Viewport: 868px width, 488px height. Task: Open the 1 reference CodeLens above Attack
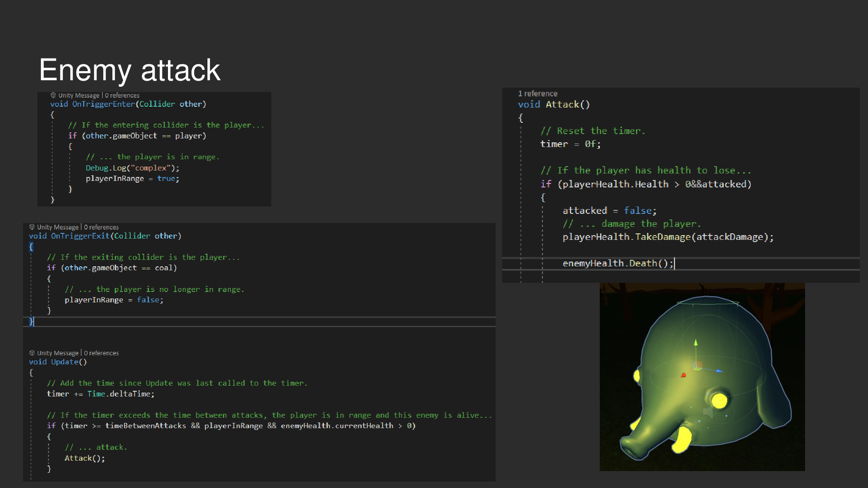coord(538,93)
